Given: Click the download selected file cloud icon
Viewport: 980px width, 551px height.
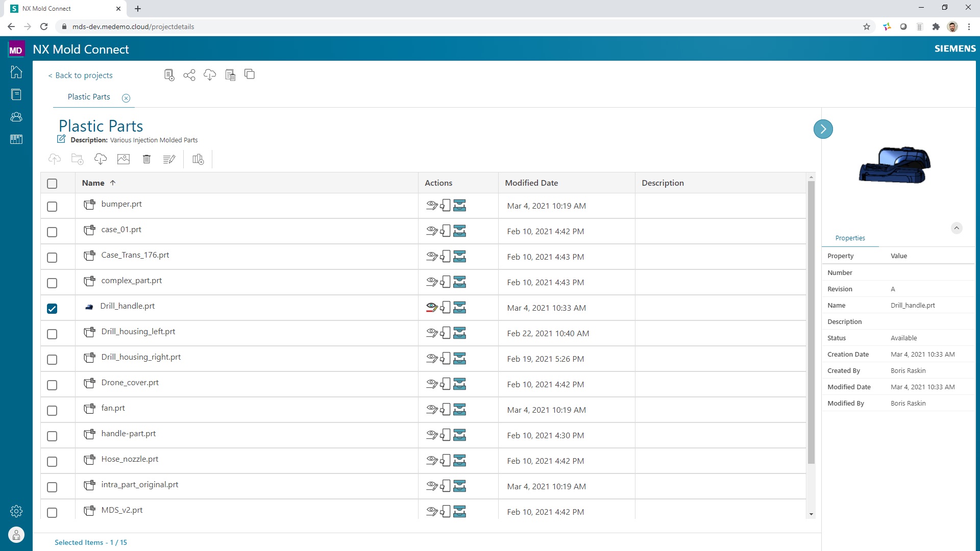Looking at the screenshot, I should click(x=101, y=159).
